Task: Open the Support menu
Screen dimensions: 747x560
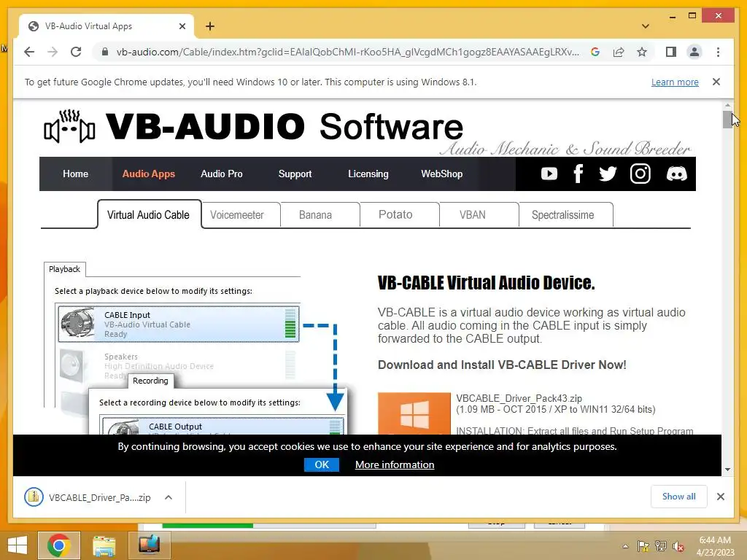Action: tap(295, 174)
